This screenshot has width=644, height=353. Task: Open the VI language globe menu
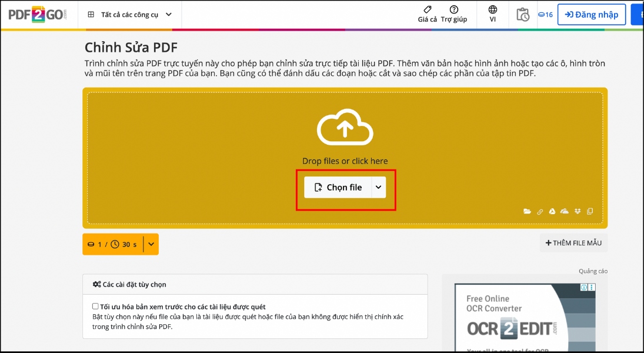click(x=492, y=13)
